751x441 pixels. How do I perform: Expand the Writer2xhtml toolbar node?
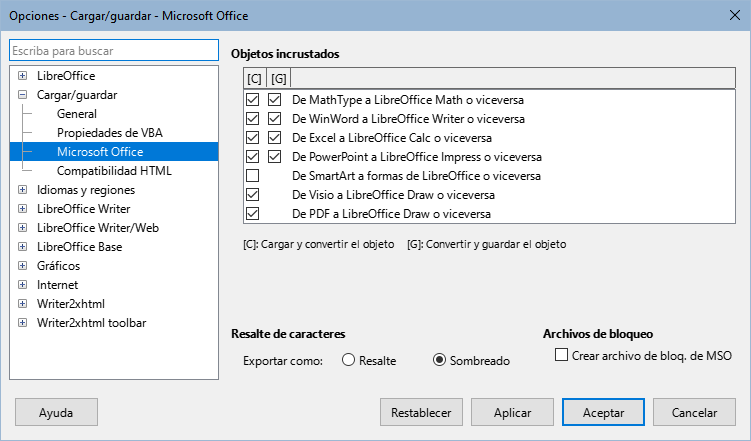point(23,323)
